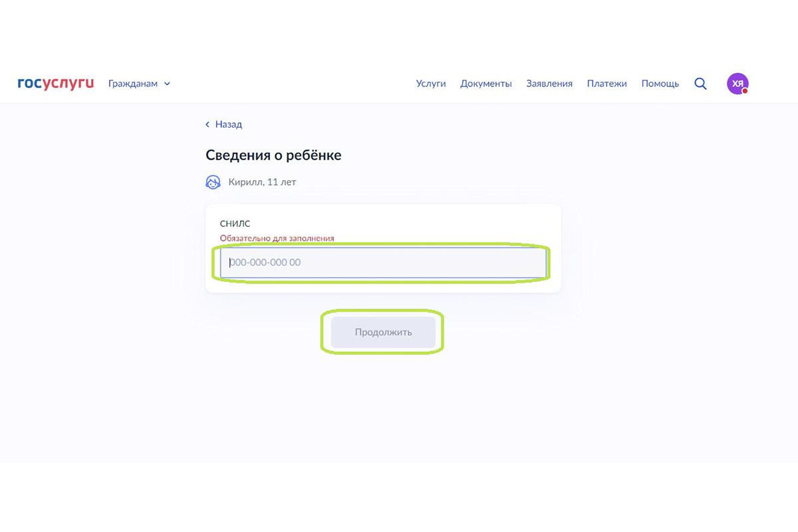Open search with the magnifier icon

click(700, 84)
